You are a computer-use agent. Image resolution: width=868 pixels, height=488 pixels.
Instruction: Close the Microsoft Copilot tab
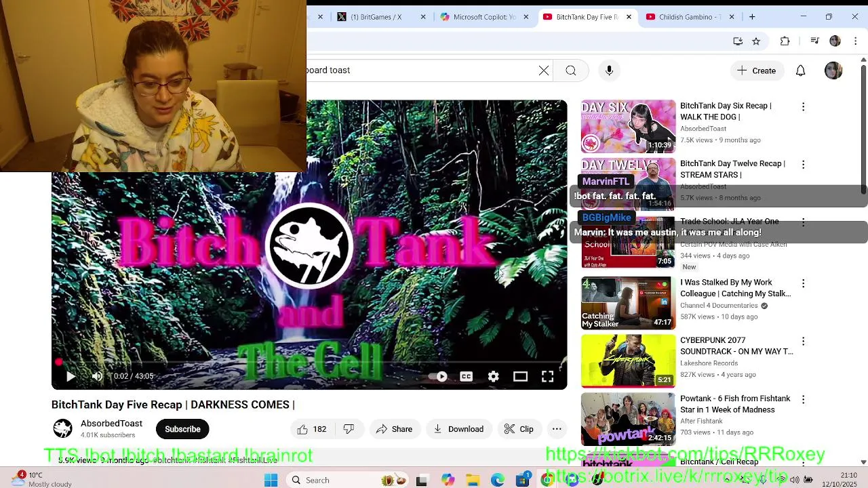click(x=526, y=17)
